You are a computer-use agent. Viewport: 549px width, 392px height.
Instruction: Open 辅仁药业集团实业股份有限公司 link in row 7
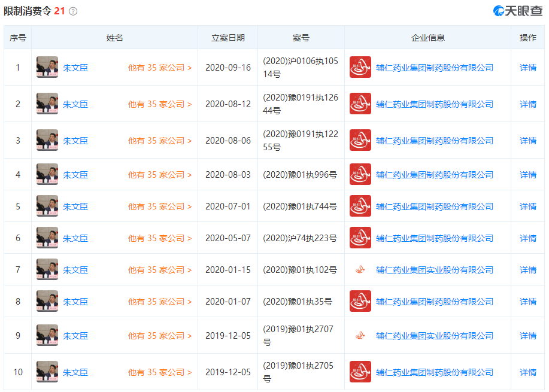(435, 270)
